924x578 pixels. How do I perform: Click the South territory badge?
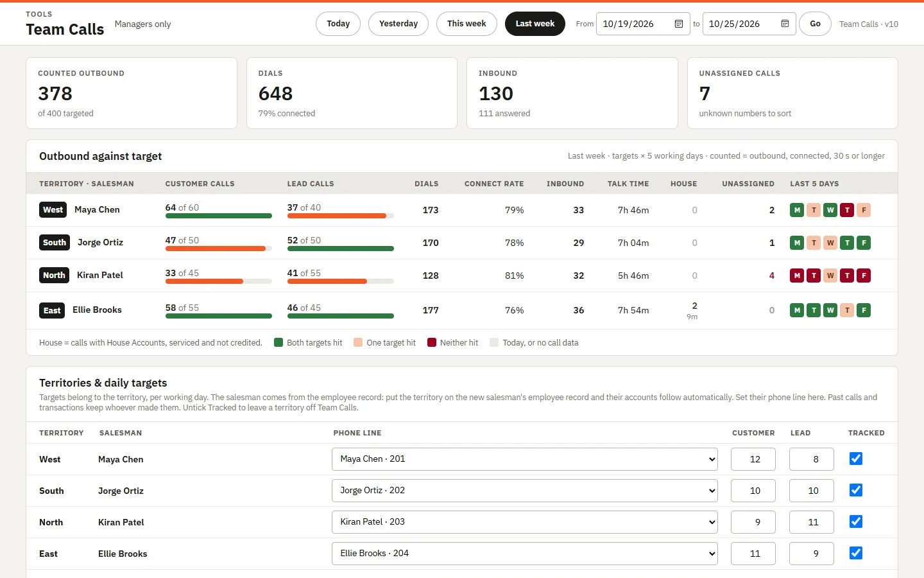[x=55, y=243]
